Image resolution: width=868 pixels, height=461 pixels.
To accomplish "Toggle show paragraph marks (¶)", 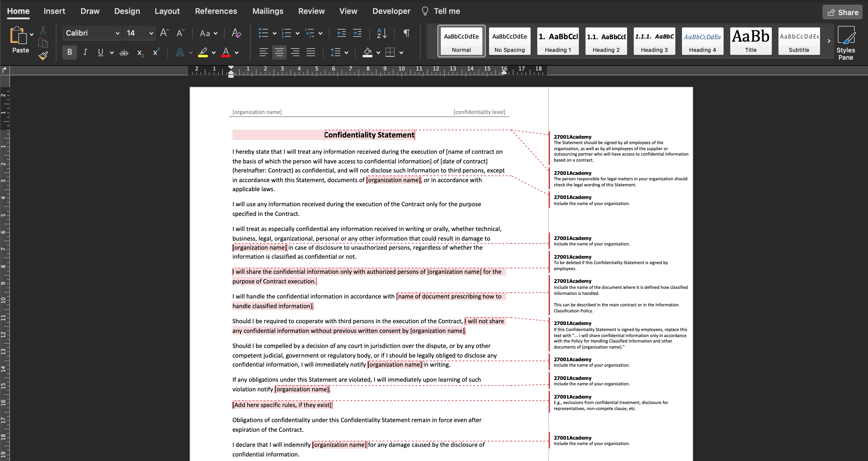I will 406,33.
